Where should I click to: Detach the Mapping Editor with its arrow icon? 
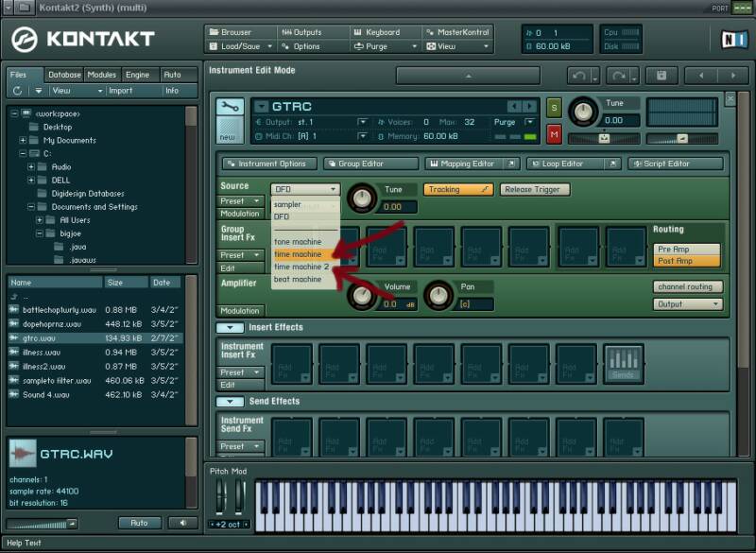click(510, 164)
